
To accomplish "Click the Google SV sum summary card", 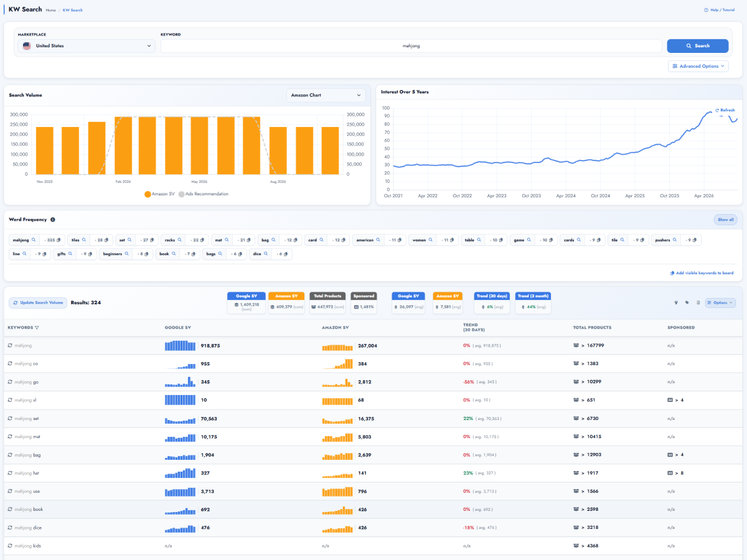I will [247, 303].
